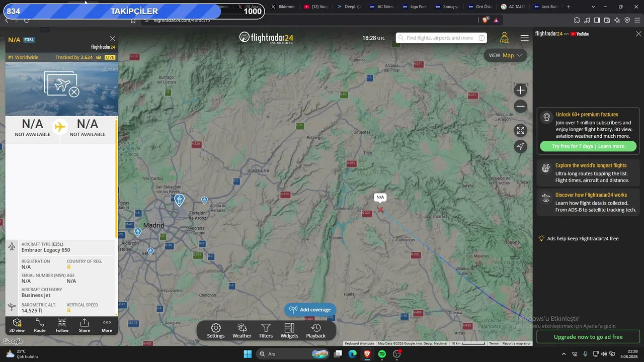Open Explore the world's longest flights
Viewport: 644px width, 362px height.
tap(589, 172)
